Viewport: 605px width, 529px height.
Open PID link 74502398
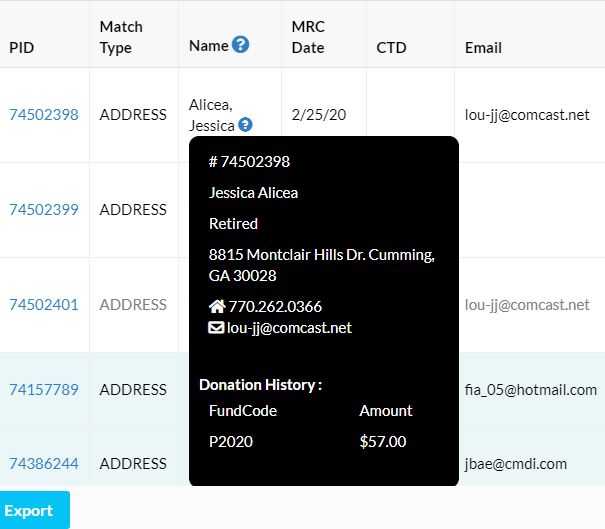click(x=44, y=115)
